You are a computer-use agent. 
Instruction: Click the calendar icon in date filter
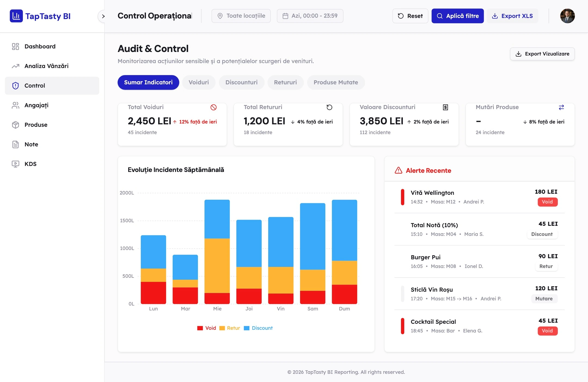click(285, 16)
